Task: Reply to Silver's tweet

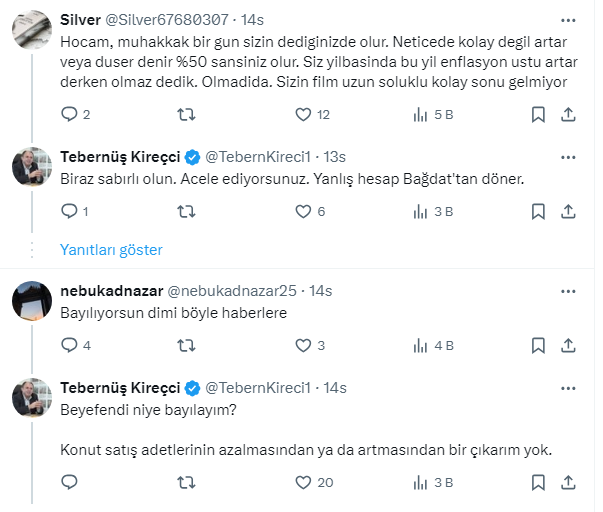Action: click(x=69, y=115)
